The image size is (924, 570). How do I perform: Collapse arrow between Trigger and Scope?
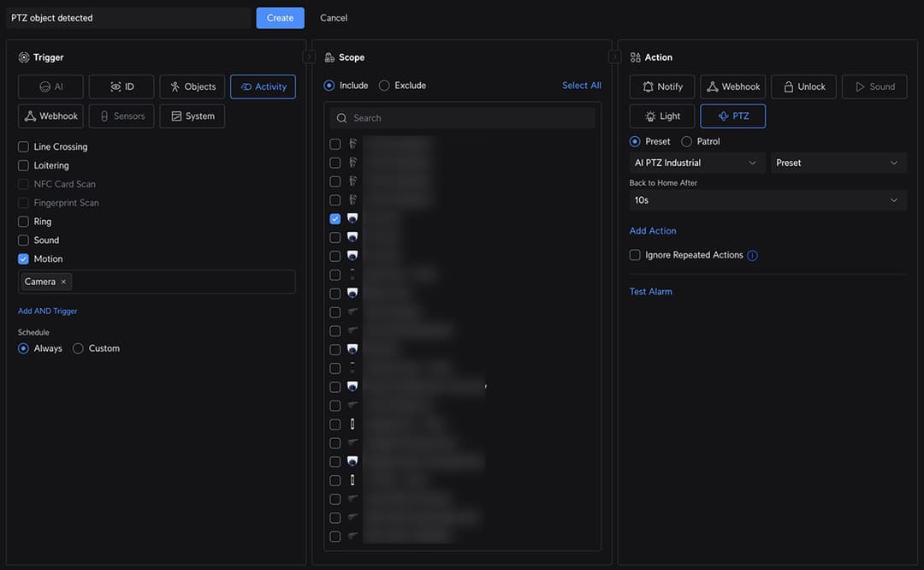(309, 56)
